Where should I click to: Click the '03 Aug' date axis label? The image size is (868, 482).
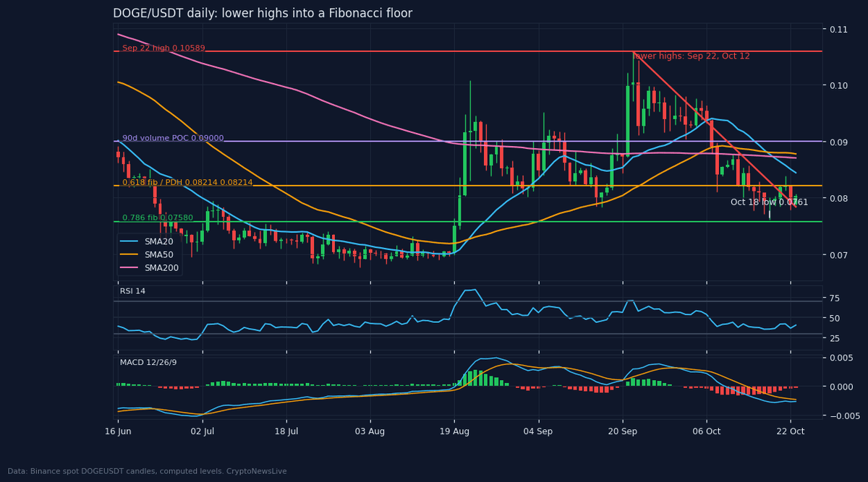[370, 431]
